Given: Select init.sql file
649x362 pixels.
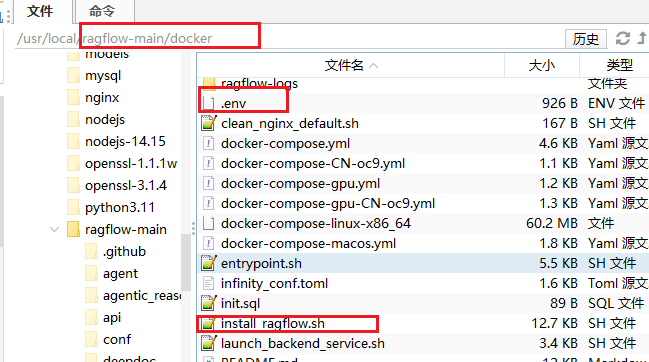Looking at the screenshot, I should coord(423,303).
